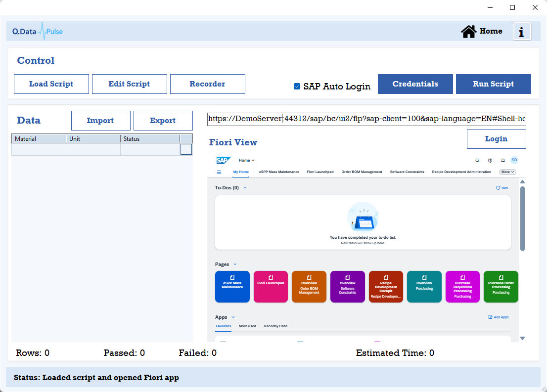Switch to Fiori Launchpad navigation tab

320,172
